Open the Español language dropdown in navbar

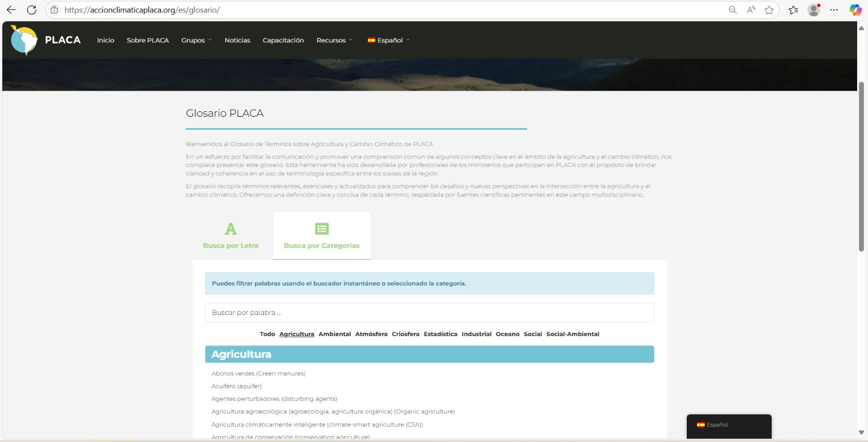389,40
